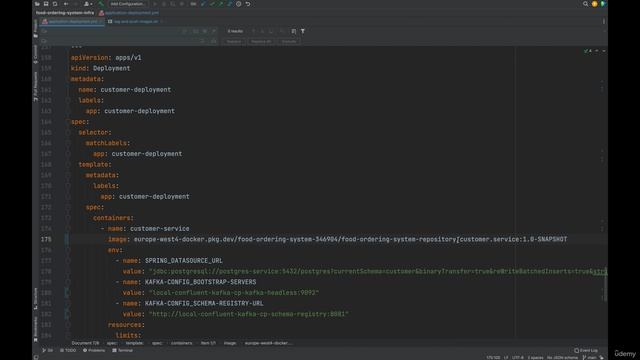The height and width of the screenshot is (360, 640).
Task: Click the Replace button
Action: coord(234,41)
